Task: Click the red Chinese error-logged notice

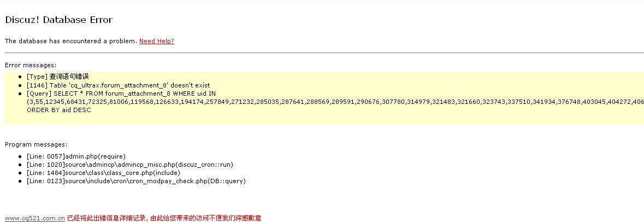Action: pos(164,218)
